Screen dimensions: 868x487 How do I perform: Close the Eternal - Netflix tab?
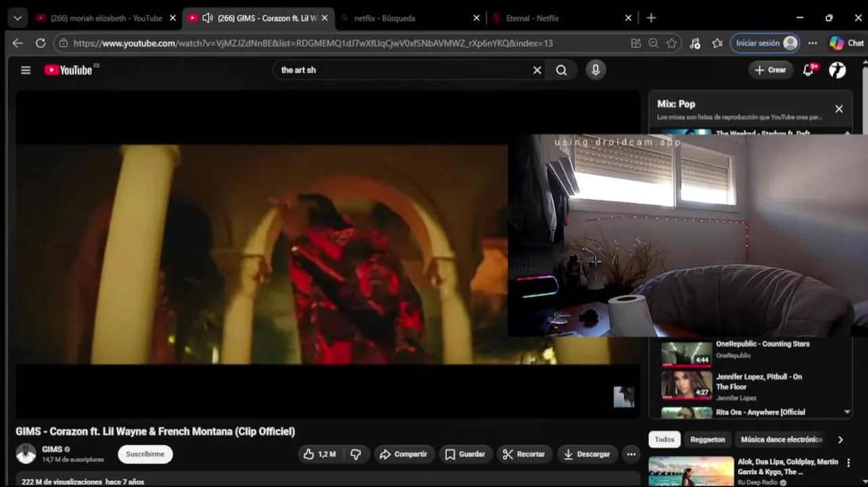click(628, 18)
